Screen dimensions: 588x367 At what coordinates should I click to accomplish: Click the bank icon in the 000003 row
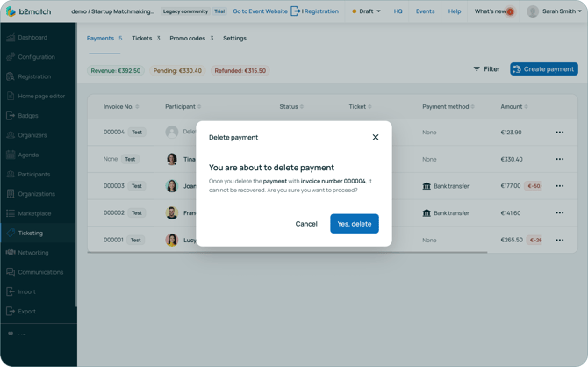[427, 186]
